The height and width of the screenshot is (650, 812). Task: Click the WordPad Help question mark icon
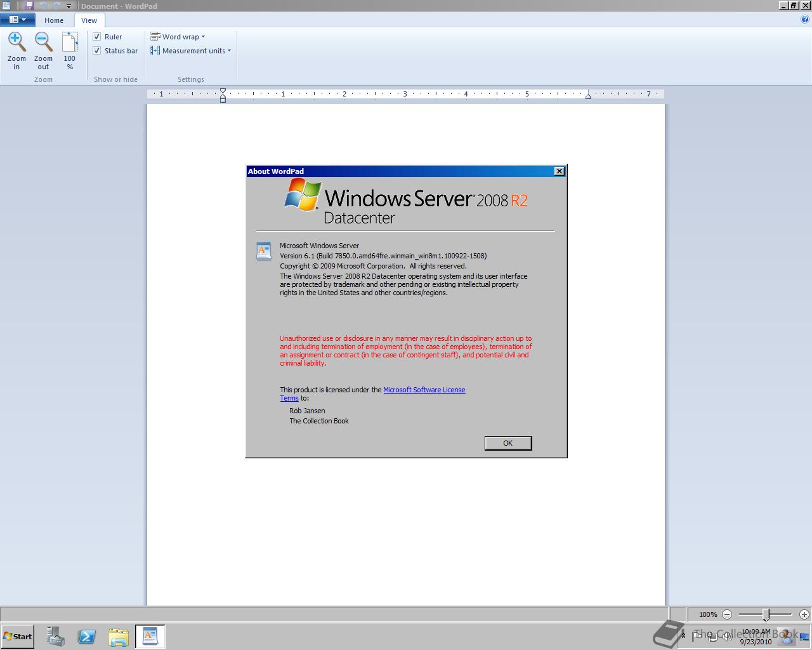pos(805,20)
